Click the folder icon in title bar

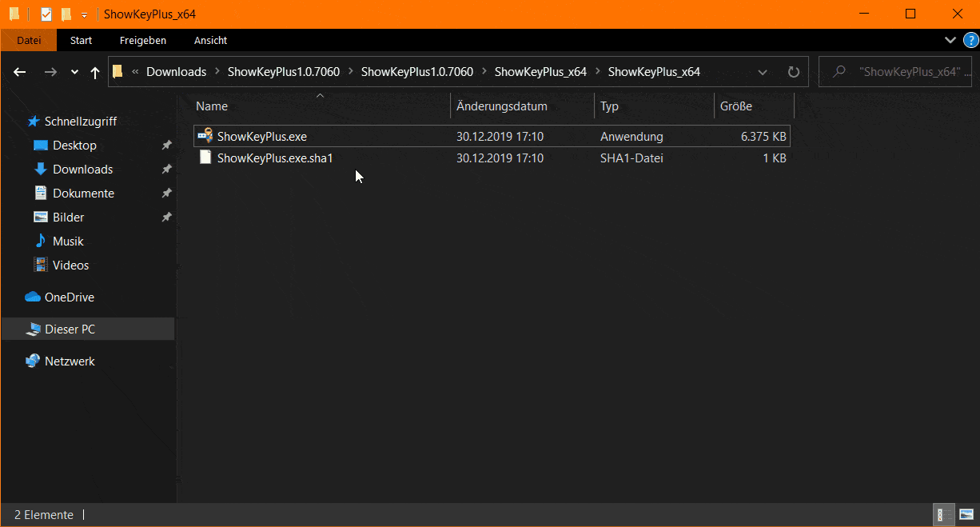[14, 14]
